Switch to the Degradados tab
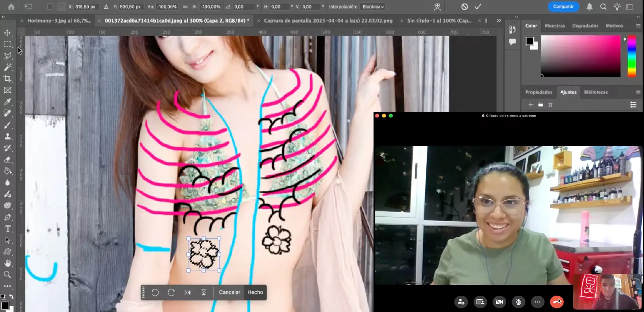 point(585,26)
